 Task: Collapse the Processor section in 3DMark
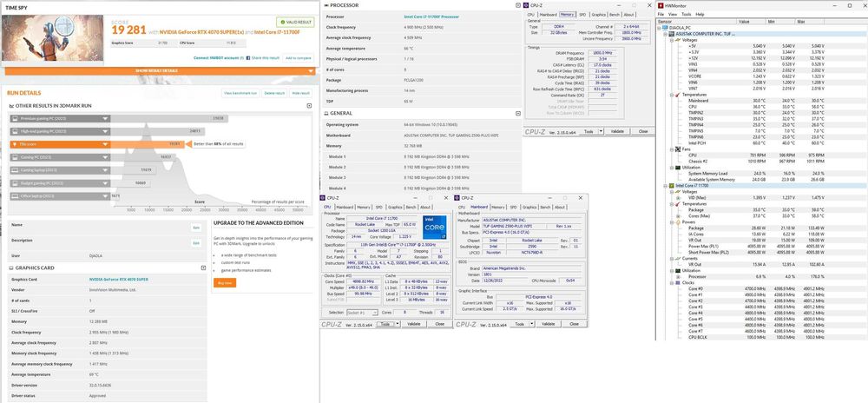(x=518, y=5)
